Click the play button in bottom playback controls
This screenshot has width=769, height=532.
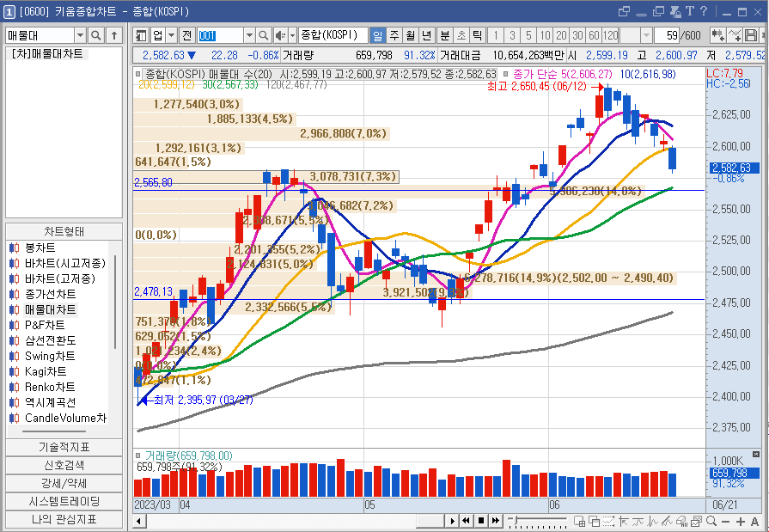(x=452, y=521)
